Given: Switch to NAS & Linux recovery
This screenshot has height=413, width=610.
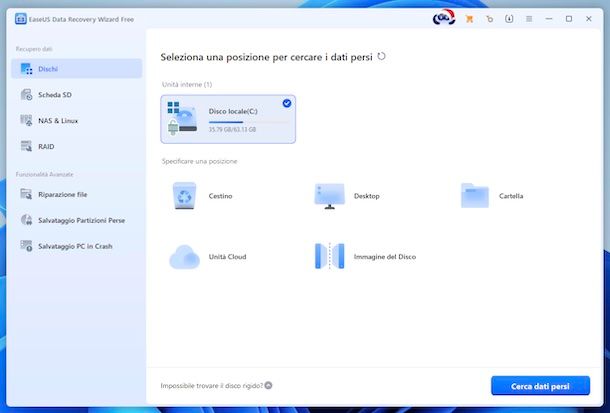Looking at the screenshot, I should (x=77, y=121).
